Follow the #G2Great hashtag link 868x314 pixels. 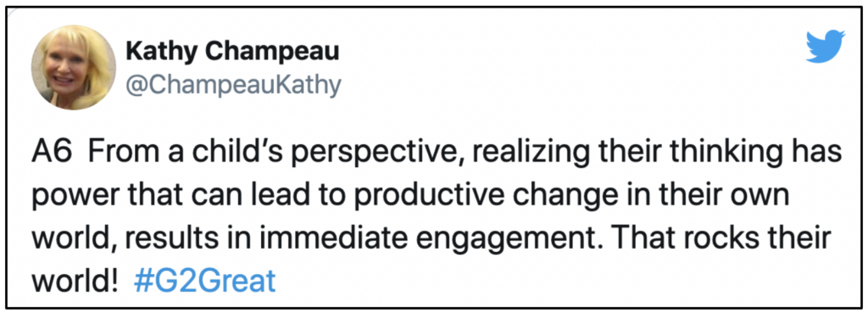tap(204, 281)
